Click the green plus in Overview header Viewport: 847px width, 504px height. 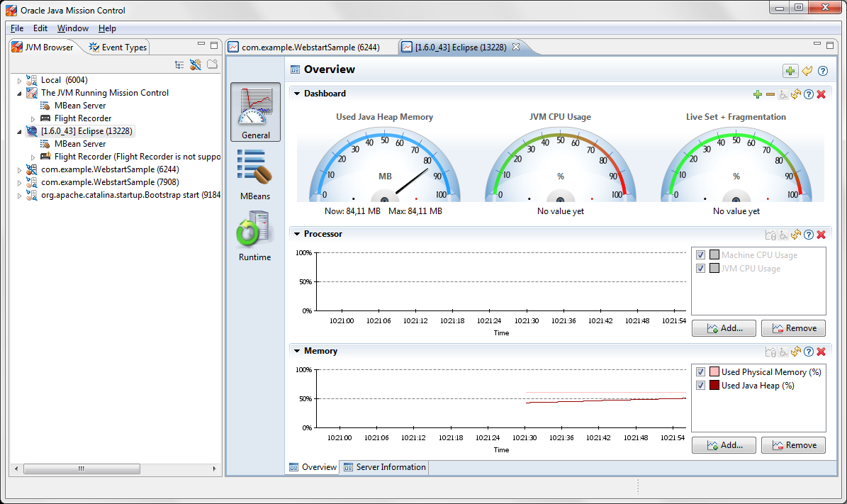pos(790,71)
